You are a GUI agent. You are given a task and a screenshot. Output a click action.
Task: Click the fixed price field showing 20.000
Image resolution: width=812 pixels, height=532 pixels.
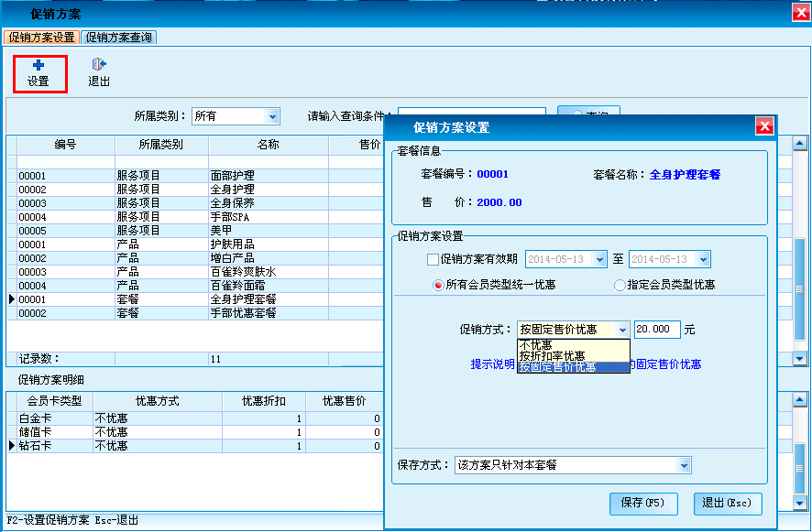click(656, 330)
